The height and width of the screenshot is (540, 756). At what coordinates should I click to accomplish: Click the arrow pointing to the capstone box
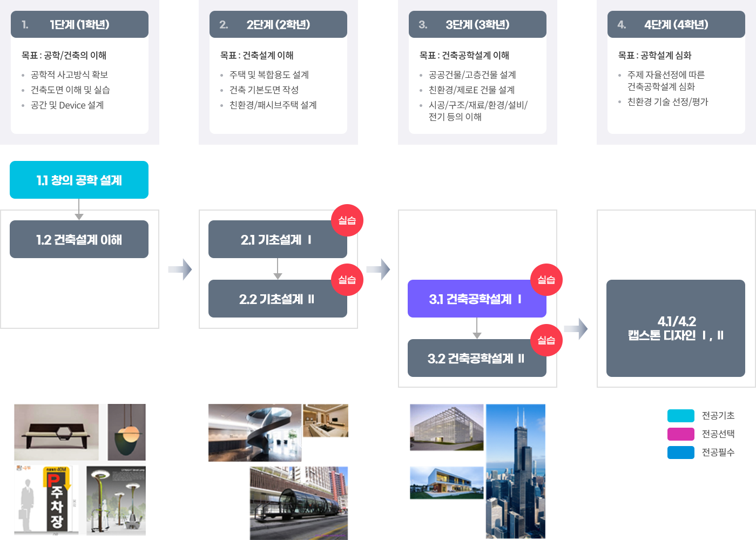coord(576,329)
